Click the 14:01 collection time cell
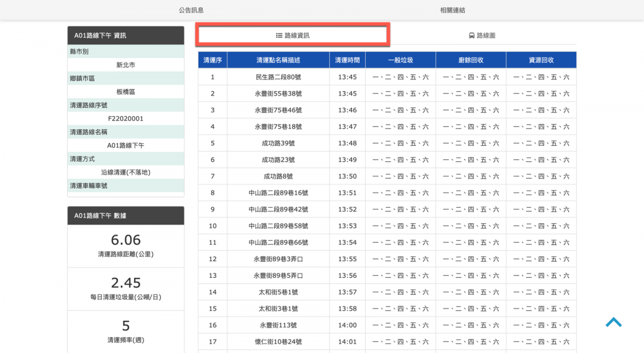This screenshot has width=644, height=353. [347, 342]
